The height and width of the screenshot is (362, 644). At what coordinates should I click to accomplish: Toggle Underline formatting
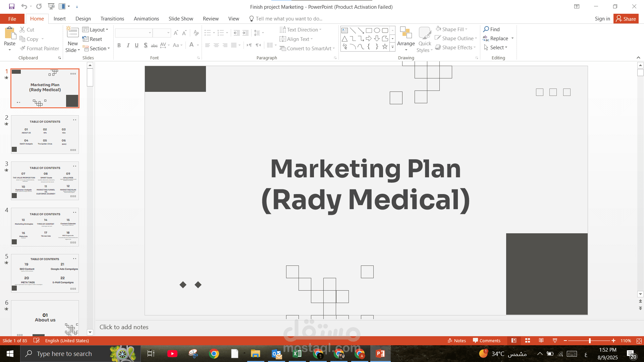pyautogui.click(x=137, y=45)
